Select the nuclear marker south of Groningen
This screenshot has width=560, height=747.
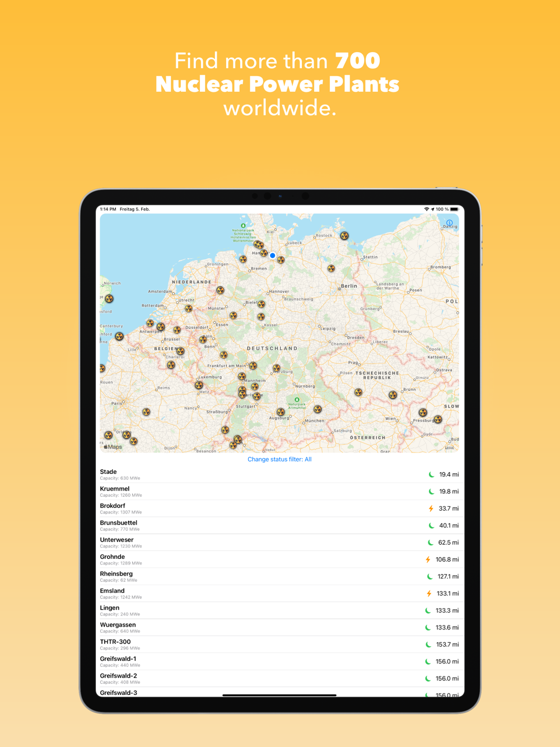point(220,290)
